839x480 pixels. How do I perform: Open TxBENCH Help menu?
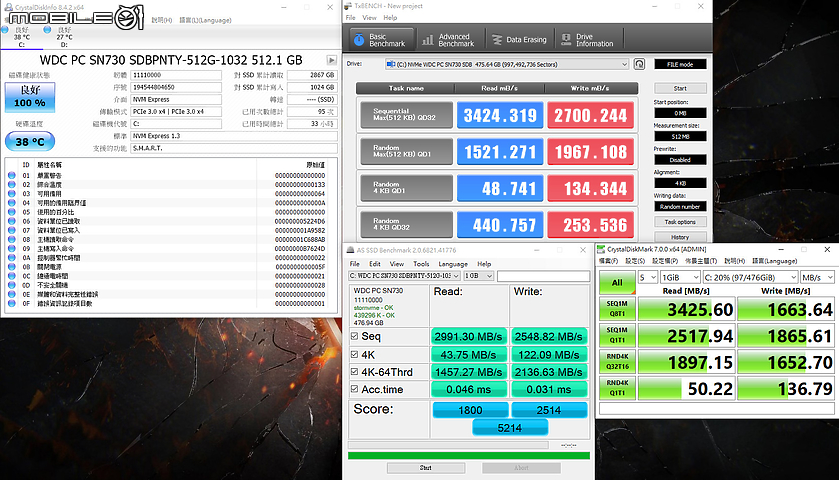point(390,18)
